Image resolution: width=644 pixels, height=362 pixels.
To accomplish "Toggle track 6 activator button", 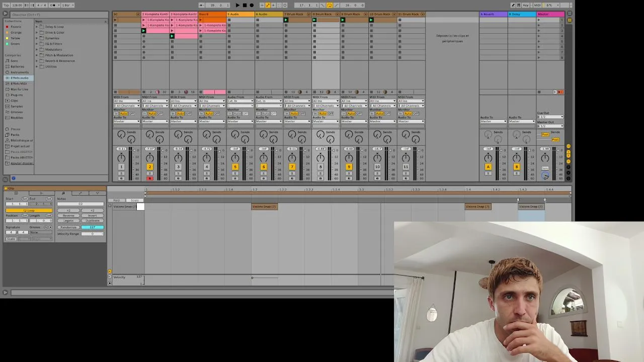I will (263, 167).
